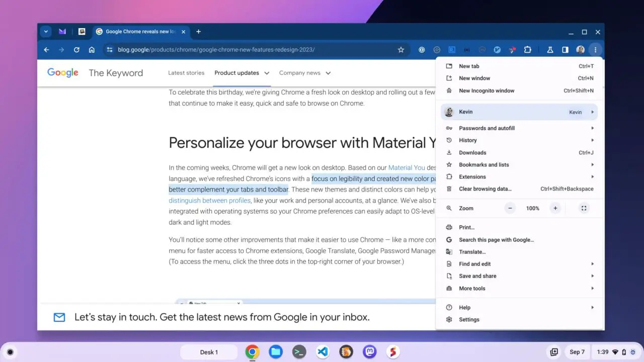Screen dimensions: 644x362
Task: Switch to the second pinned tab
Action: click(x=82, y=32)
